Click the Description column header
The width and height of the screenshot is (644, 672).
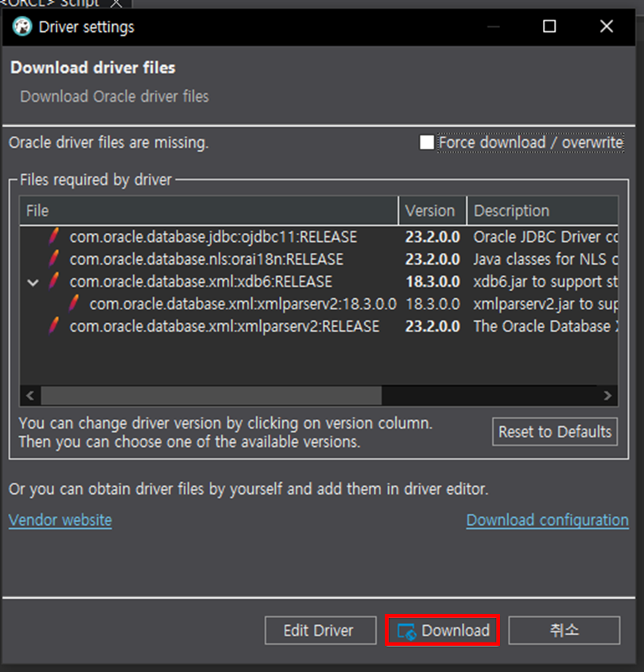click(542, 211)
